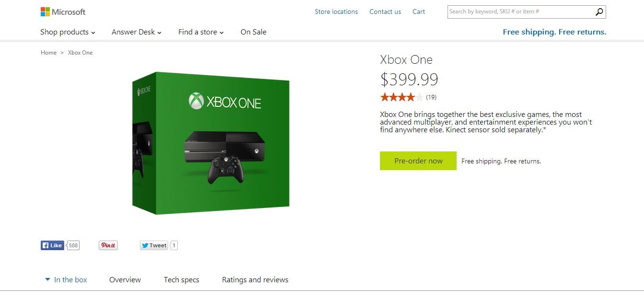Click the Microsoft logo
Screen dimensions: 644x300
tap(63, 12)
